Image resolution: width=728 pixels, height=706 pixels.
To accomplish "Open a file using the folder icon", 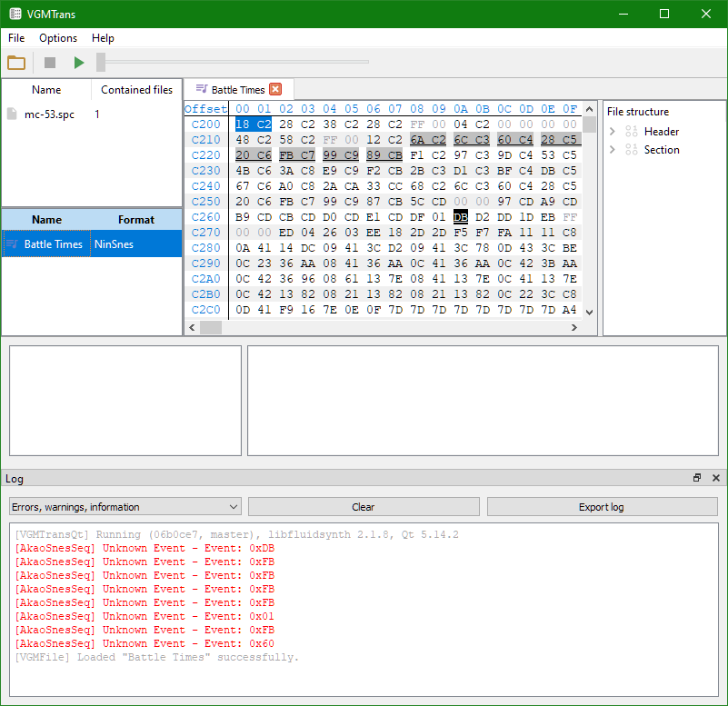I will click(x=16, y=62).
